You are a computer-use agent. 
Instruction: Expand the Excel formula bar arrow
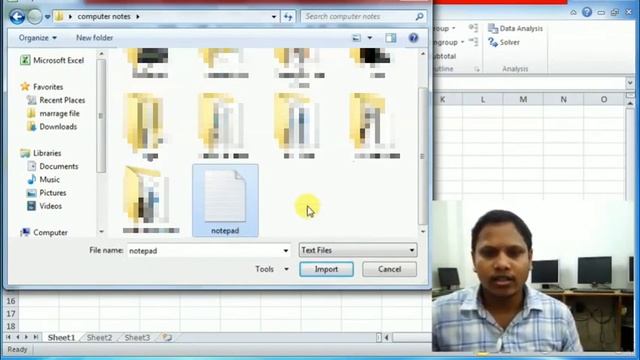click(x=630, y=83)
